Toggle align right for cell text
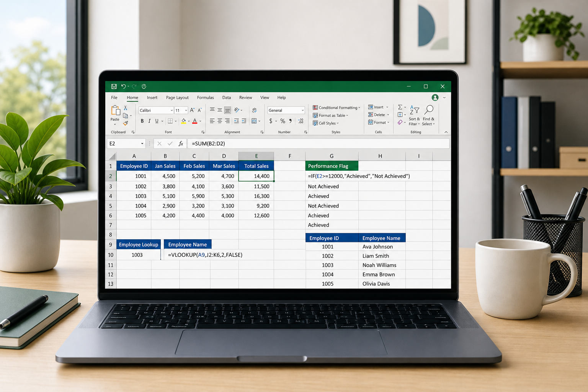Screen dimensions: 588x392 (x=227, y=121)
